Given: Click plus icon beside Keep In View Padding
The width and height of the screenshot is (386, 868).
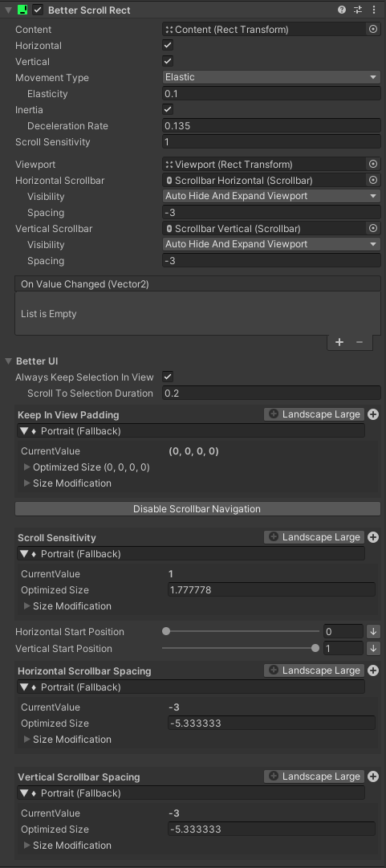Looking at the screenshot, I should pos(373,414).
